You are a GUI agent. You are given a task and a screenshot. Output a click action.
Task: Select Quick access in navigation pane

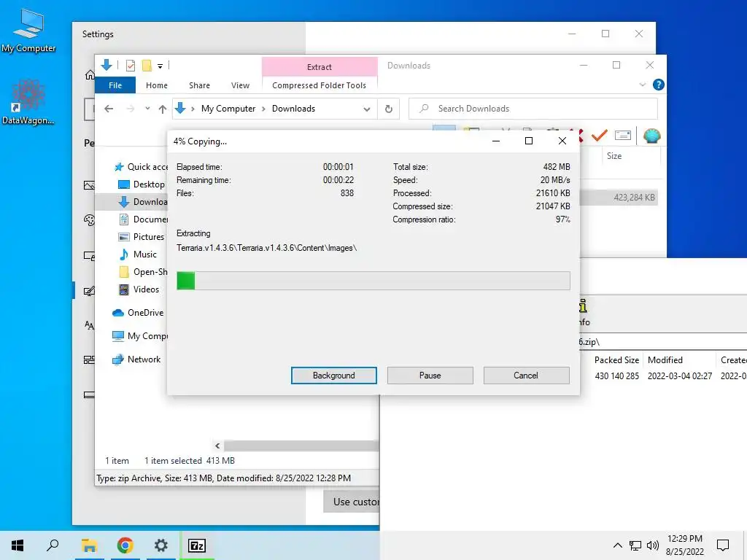141,167
